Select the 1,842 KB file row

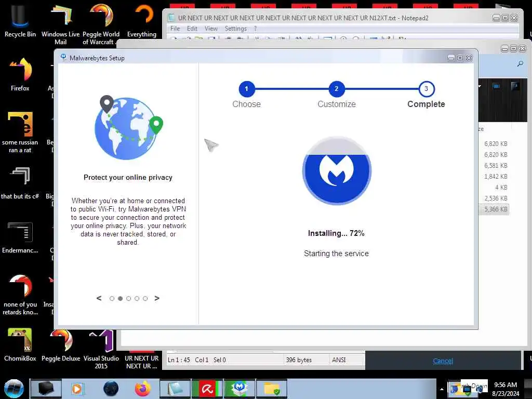(x=494, y=177)
